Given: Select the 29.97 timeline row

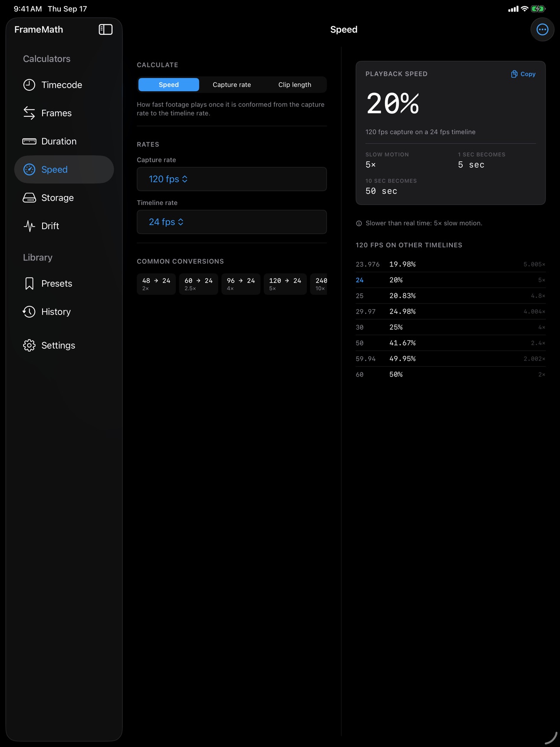Looking at the screenshot, I should 451,311.
